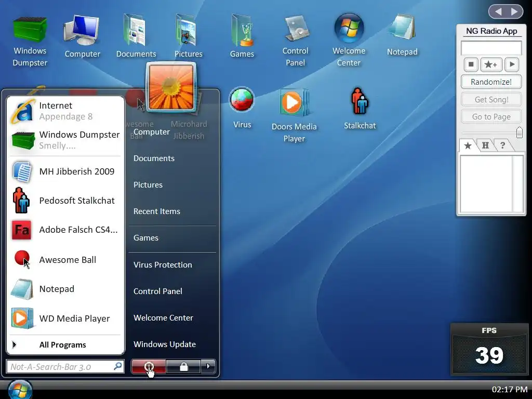
Task: Open Computer desktop icon
Action: pos(83,36)
